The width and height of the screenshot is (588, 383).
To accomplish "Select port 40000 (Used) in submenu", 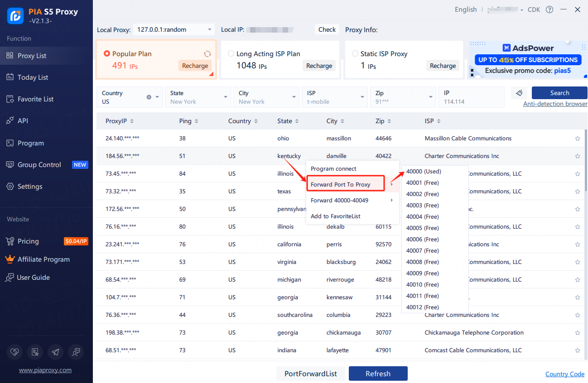I will 435,172.
